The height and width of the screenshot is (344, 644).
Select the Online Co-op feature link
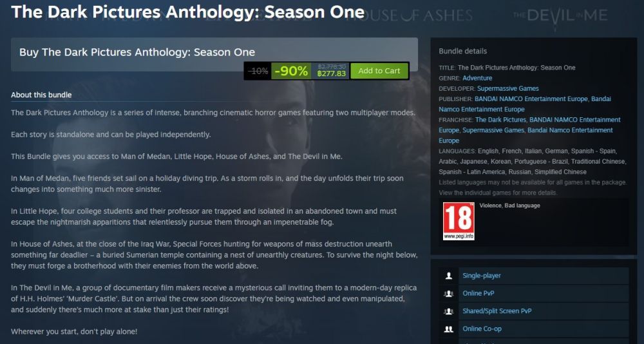pos(482,329)
